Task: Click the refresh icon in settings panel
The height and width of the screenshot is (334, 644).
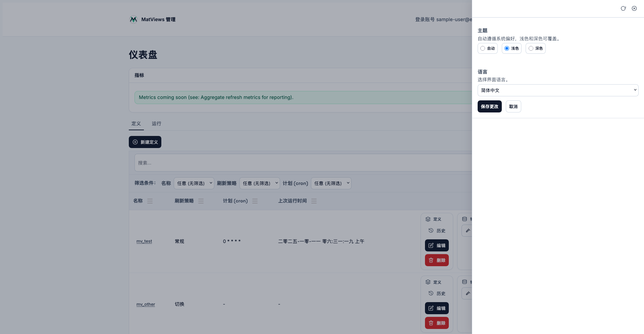Action: (623, 8)
